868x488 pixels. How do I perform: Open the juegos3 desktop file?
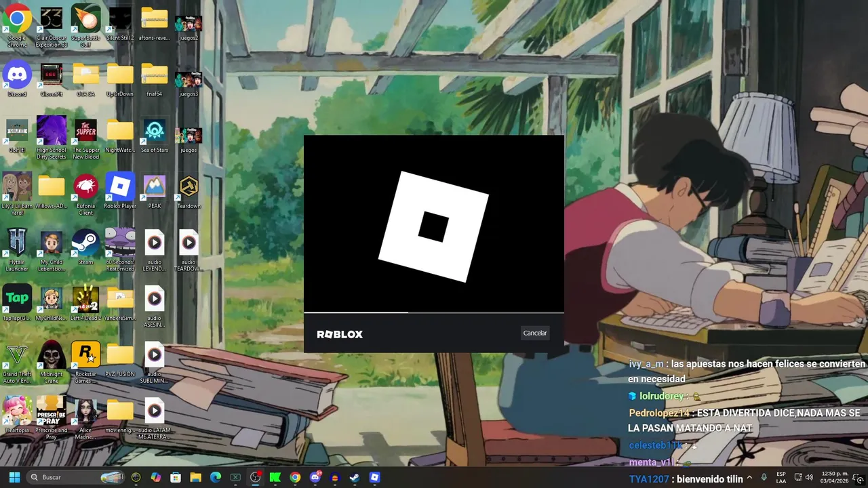tap(189, 83)
